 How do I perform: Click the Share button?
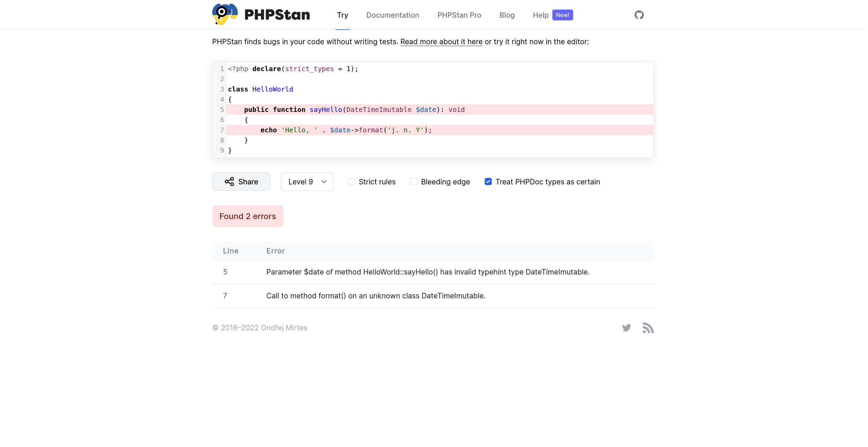coord(241,182)
